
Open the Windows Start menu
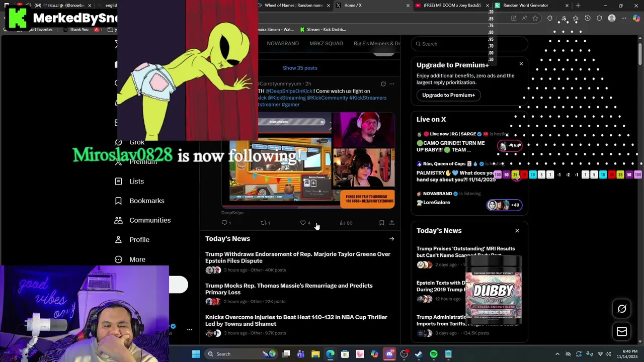[196, 354]
